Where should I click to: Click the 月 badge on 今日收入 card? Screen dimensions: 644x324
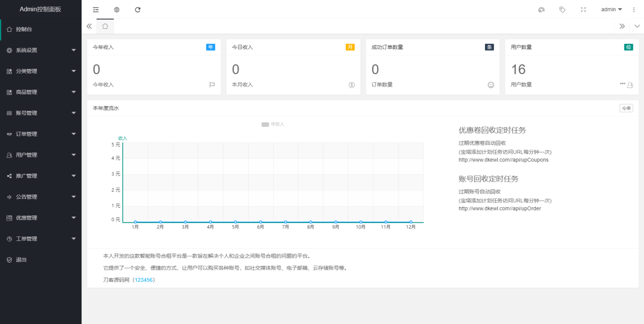350,47
